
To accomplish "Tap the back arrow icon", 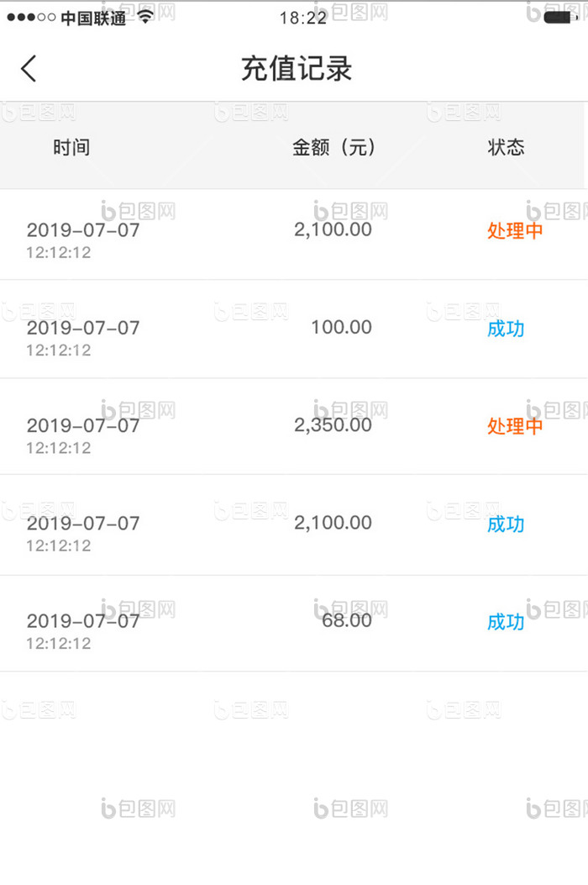I will 29,68.
